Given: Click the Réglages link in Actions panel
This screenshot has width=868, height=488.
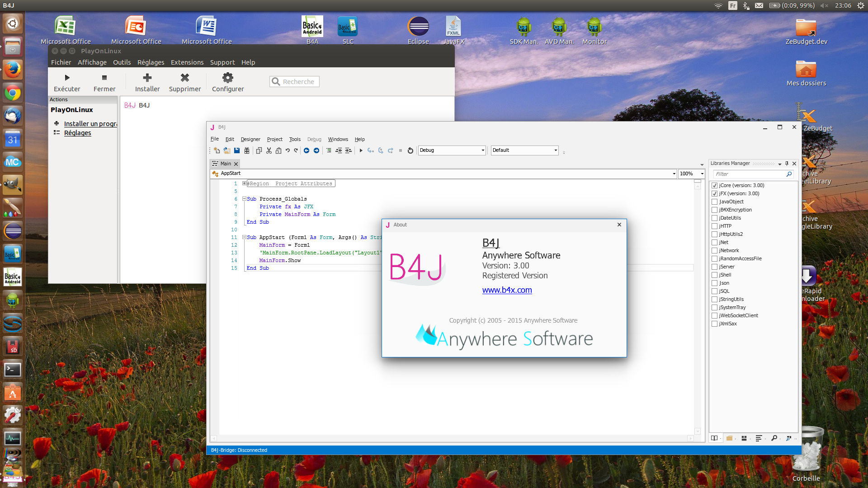Looking at the screenshot, I should coord(77,133).
